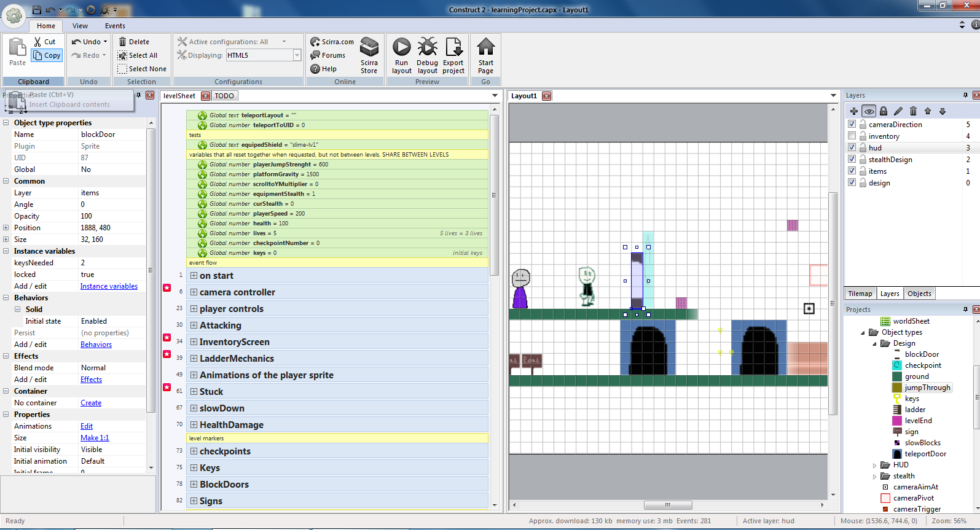Image resolution: width=980 pixels, height=530 pixels.
Task: Click Export project
Action: [x=453, y=55]
